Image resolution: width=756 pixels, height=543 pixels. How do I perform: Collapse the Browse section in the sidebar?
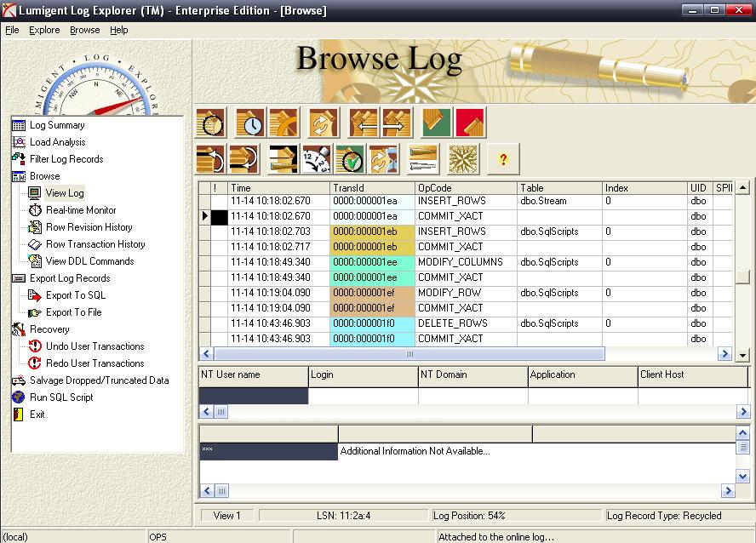click(17, 176)
